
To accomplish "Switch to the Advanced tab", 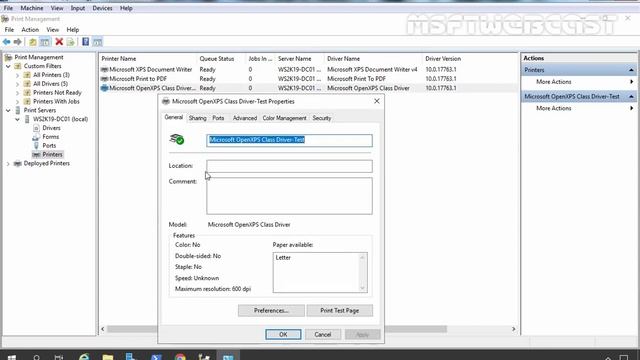I will (x=245, y=118).
